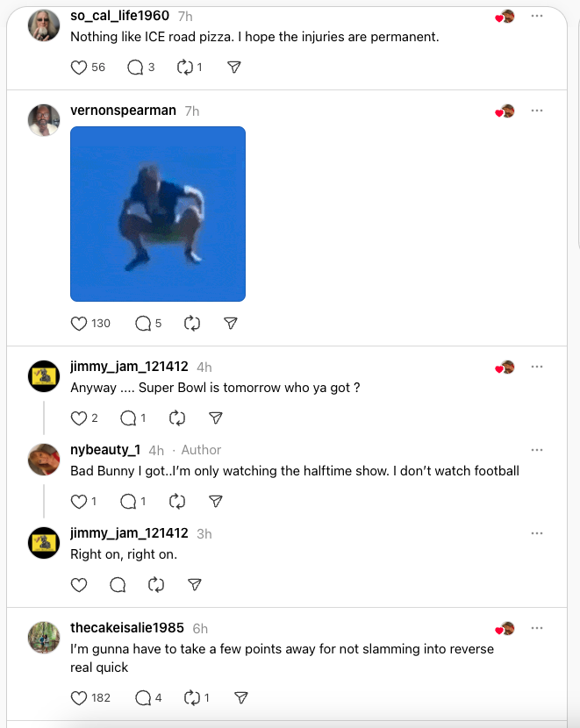Repost vernonspearman's GIF post
The height and width of the screenshot is (728, 580).
[x=192, y=324]
